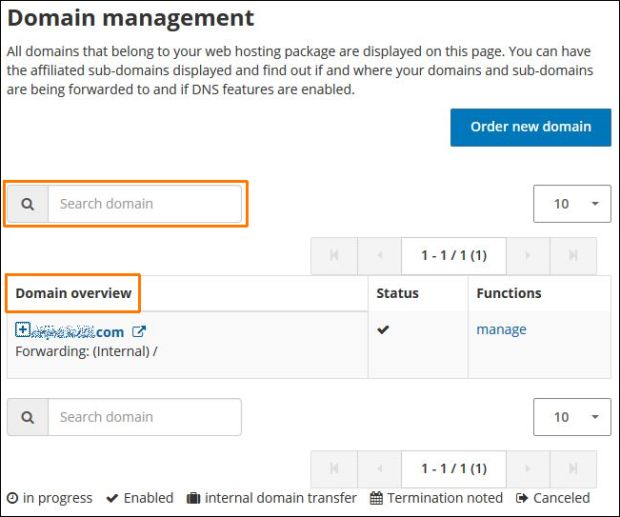Open the domain's external link icon
Viewport: 620px width, 517px height.
[139, 332]
